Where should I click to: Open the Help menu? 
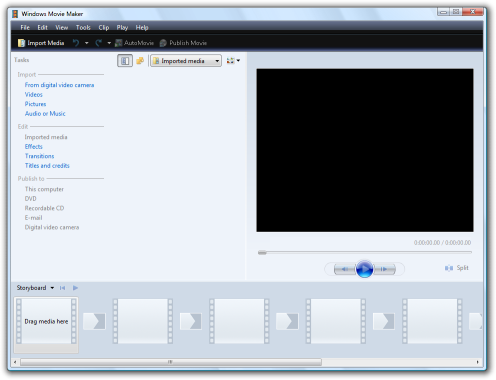coord(142,27)
